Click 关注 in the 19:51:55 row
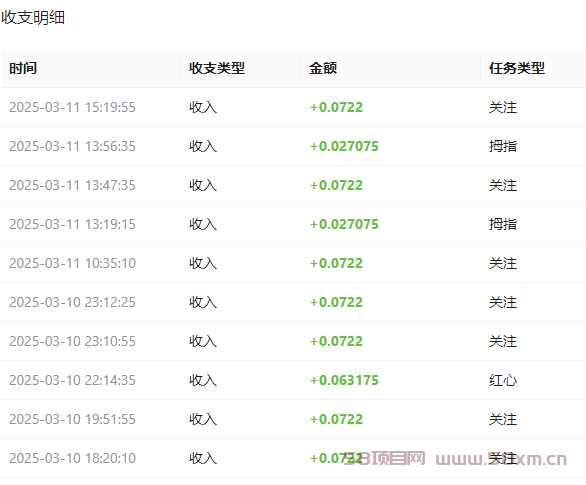This screenshot has width=586, height=485. coord(503,419)
